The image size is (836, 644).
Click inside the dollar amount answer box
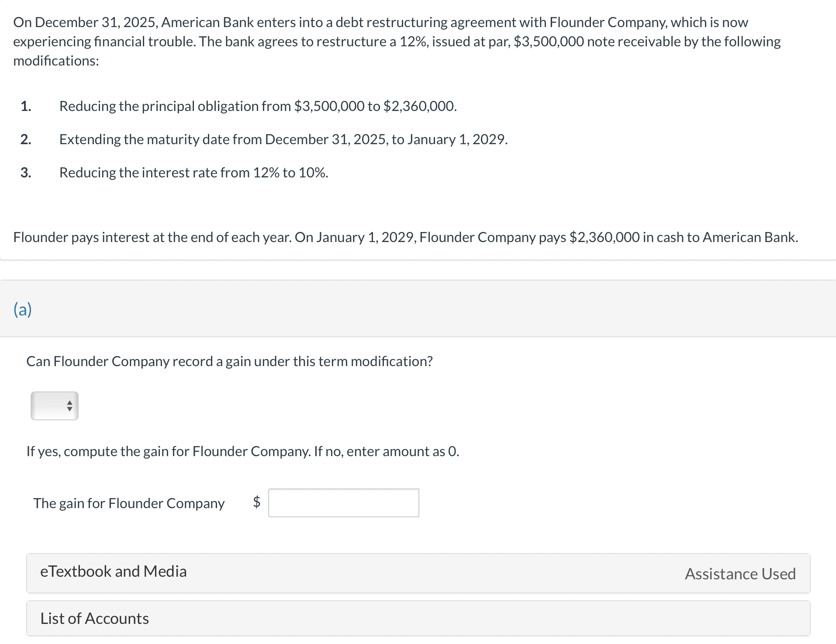coord(343,503)
